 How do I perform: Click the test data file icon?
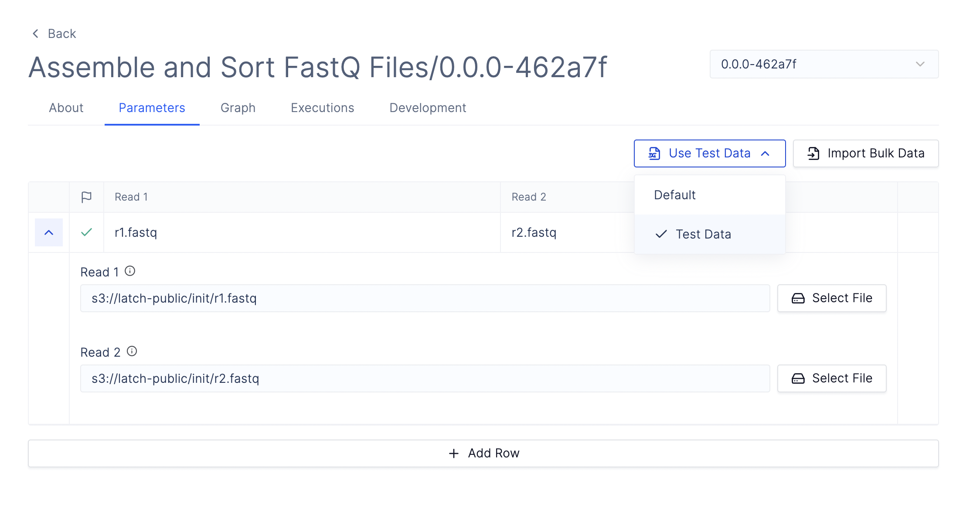(654, 153)
